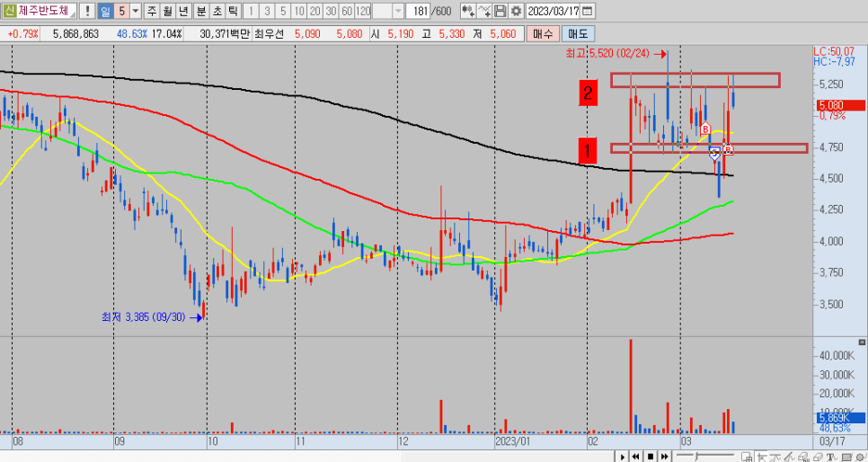Choose the 60 interval preset button
Viewport: 868px width, 462px height.
347,11
